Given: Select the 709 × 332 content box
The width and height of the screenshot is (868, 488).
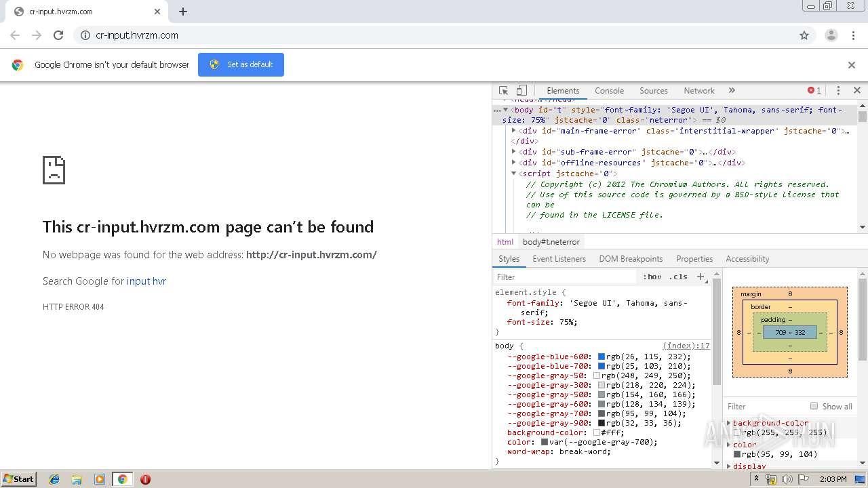Looking at the screenshot, I should coord(790,332).
